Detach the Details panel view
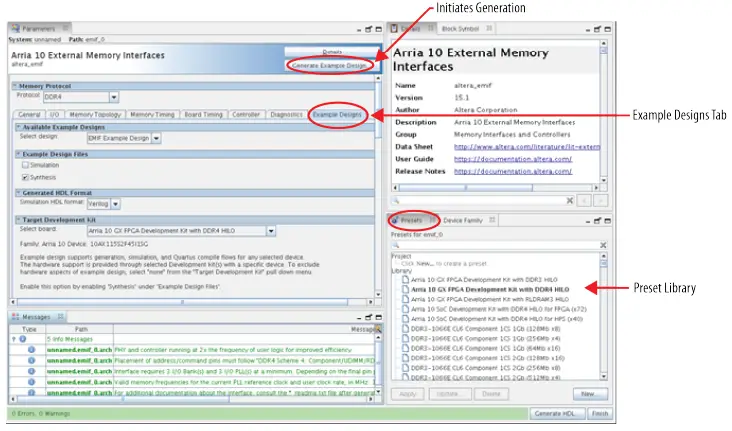 [597, 29]
